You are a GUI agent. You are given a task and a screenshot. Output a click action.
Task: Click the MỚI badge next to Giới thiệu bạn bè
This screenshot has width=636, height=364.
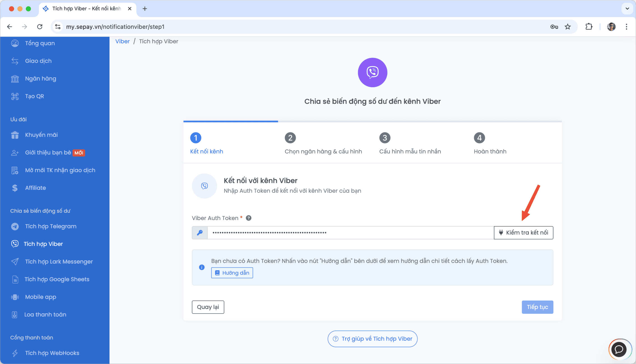[x=79, y=153]
